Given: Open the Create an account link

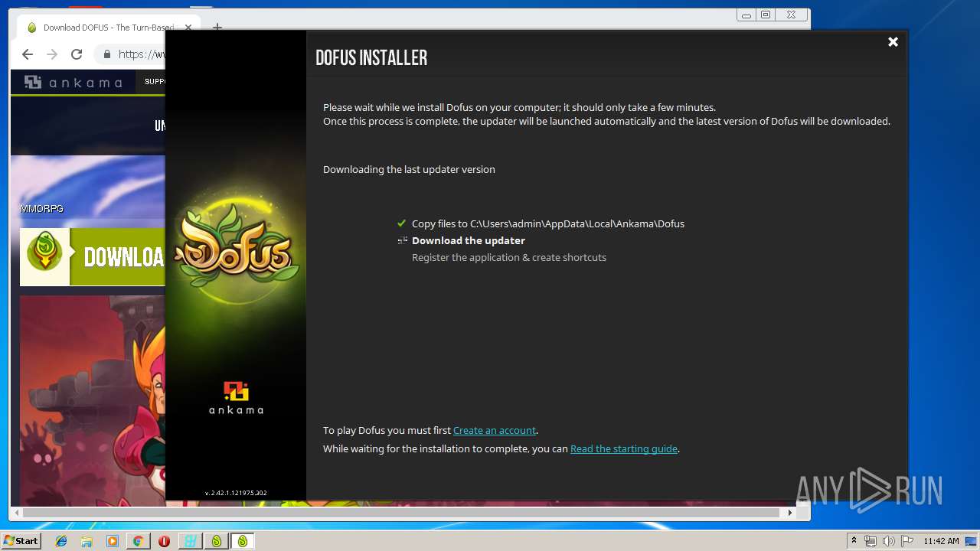Looking at the screenshot, I should (x=495, y=430).
